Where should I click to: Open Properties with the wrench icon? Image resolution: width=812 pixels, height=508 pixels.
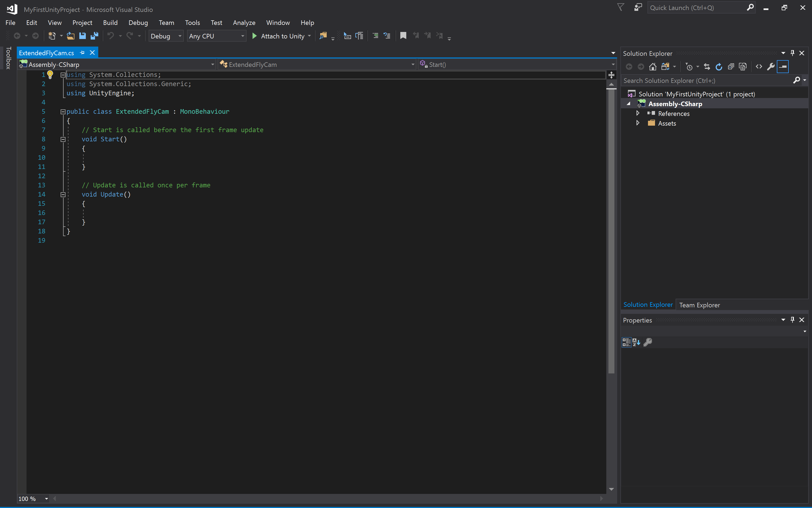pyautogui.click(x=771, y=67)
